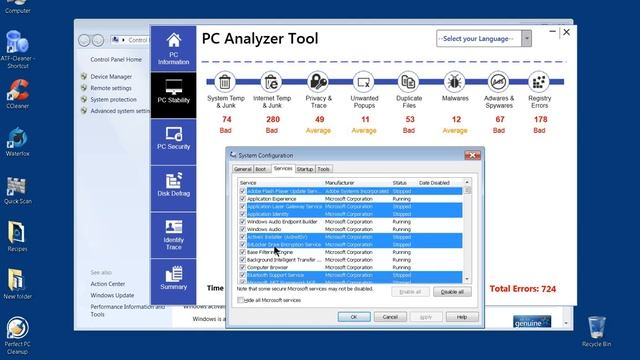Open the New folder desktop icon
The image size is (640, 360).
(x=17, y=284)
